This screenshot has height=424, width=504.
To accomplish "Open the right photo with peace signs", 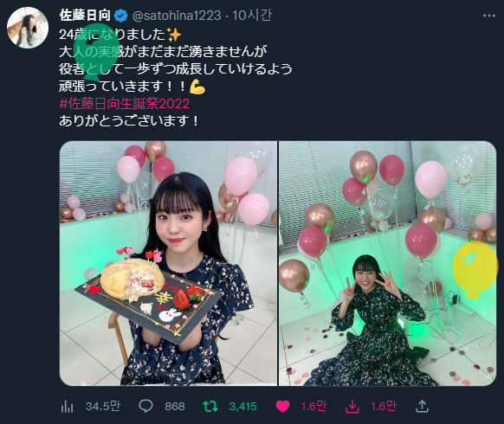I will click(x=388, y=263).
